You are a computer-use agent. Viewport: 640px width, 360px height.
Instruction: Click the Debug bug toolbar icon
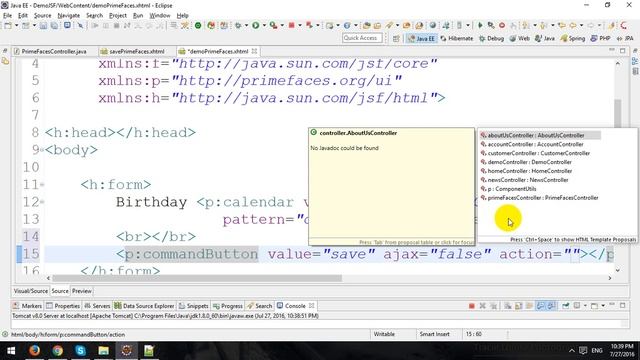click(x=238, y=25)
